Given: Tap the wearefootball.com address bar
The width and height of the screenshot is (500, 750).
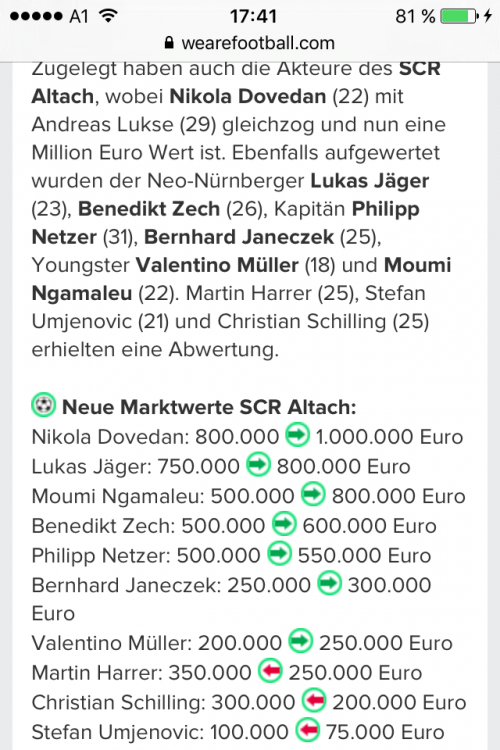Looking at the screenshot, I should [250, 43].
